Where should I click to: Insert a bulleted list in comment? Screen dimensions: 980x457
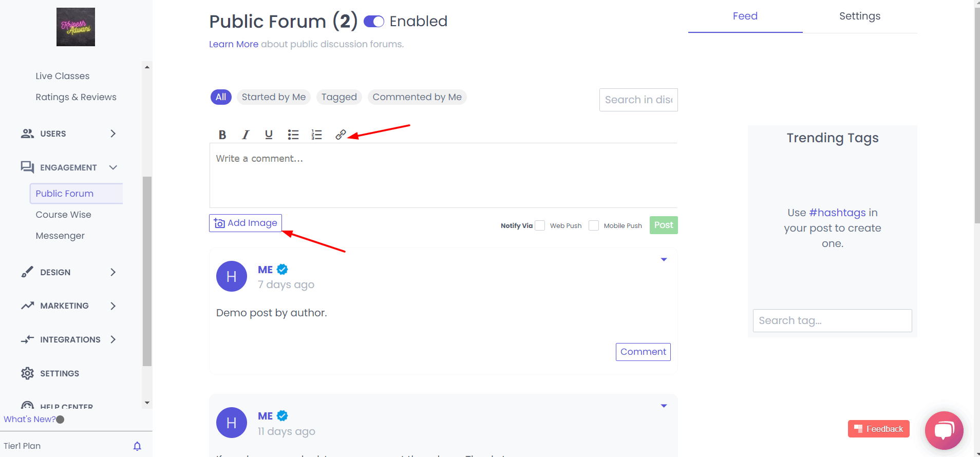293,135
